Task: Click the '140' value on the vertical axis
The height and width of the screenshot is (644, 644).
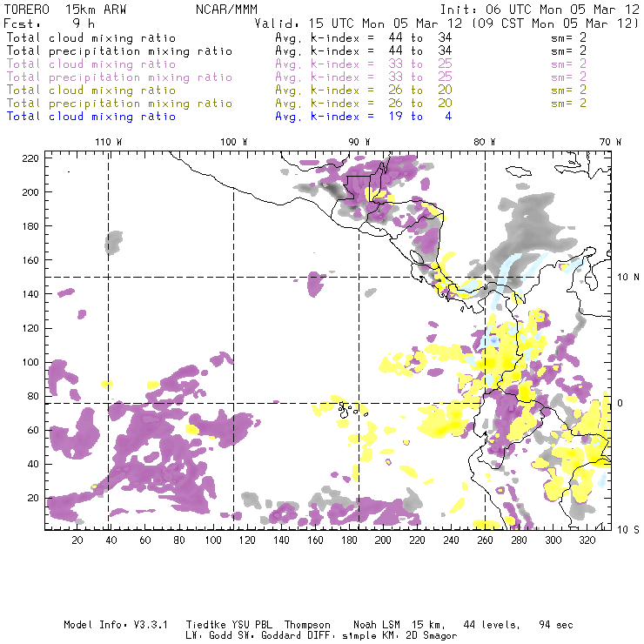Action: click(x=30, y=294)
